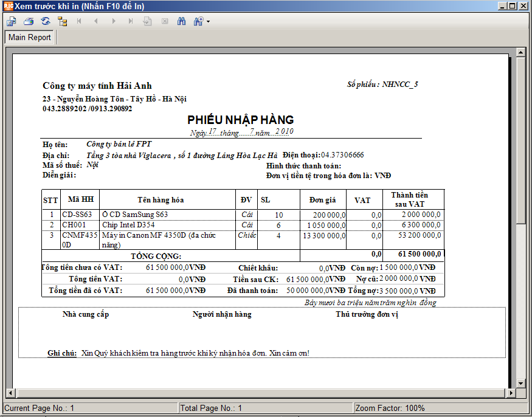
Task: Click the Zoom binoculars-plus icon
Action: [198, 21]
